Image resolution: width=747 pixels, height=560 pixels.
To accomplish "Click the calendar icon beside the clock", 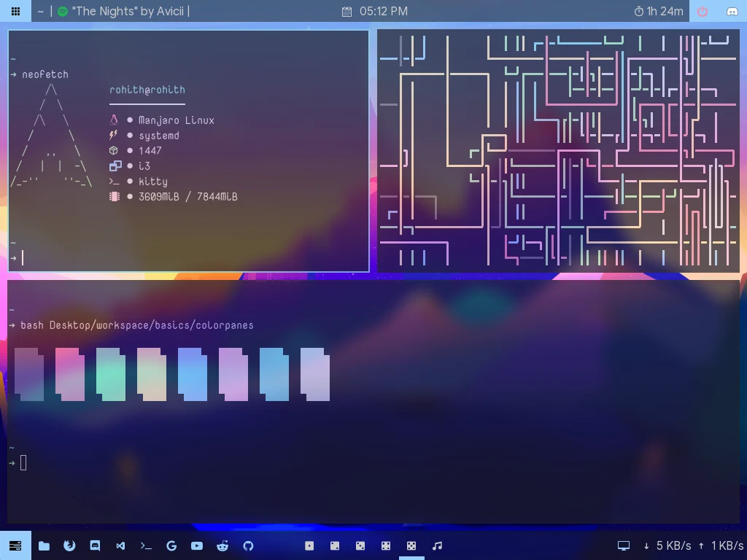I will [346, 11].
